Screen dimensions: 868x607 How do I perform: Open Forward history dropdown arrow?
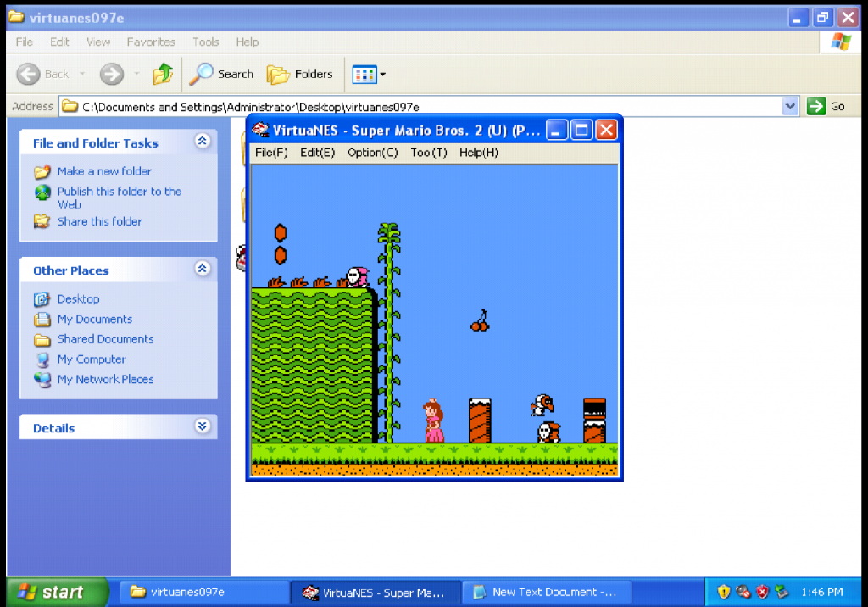pyautogui.click(x=136, y=74)
